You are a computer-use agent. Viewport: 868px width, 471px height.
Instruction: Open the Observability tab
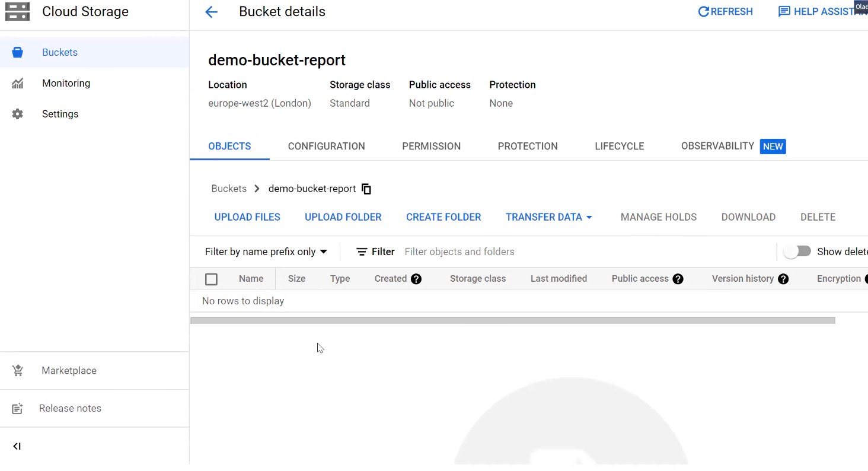pyautogui.click(x=717, y=146)
